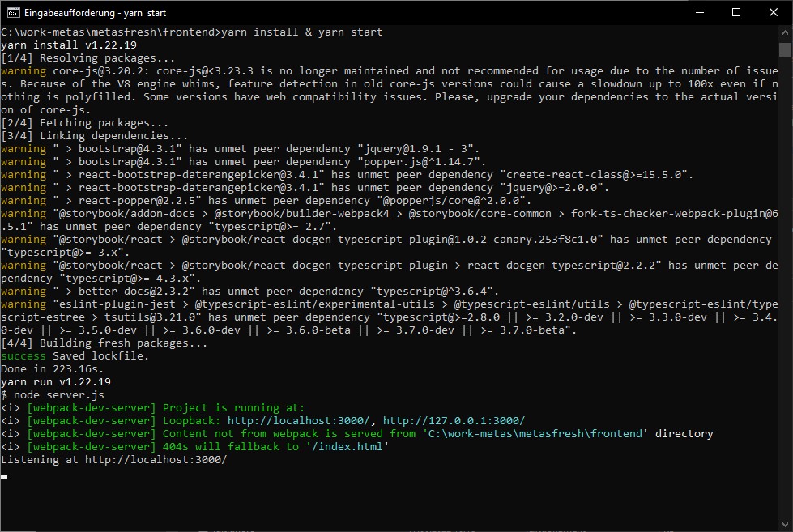
Task: Click the 'yarn run v1.22.19' line
Action: (56, 382)
